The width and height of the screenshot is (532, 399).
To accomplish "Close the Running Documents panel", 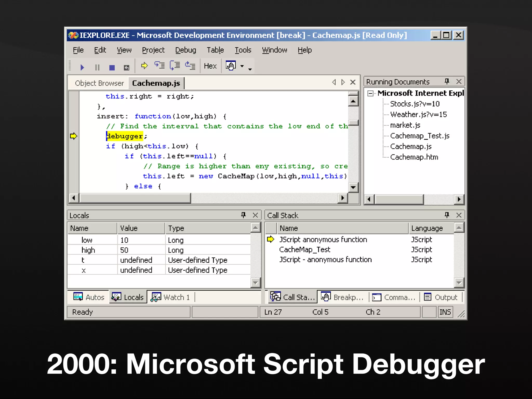I will point(459,82).
